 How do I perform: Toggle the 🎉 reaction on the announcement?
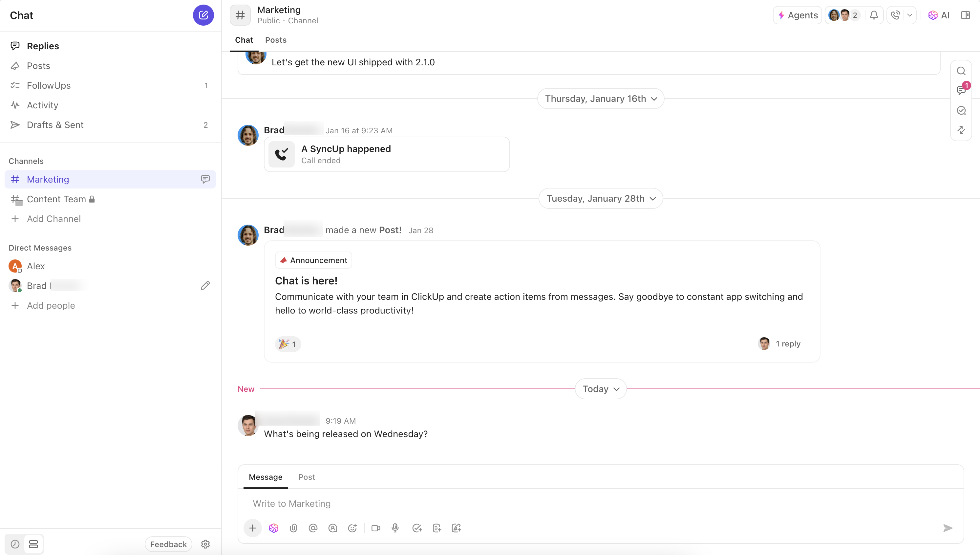tap(288, 344)
